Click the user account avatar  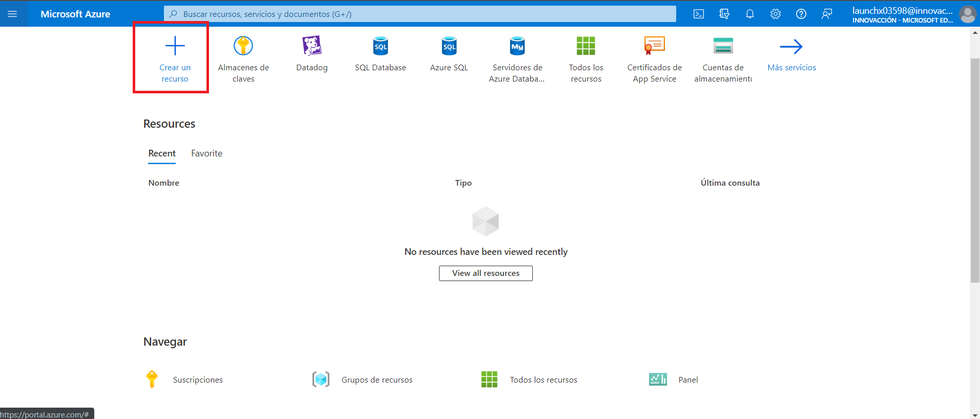point(968,14)
